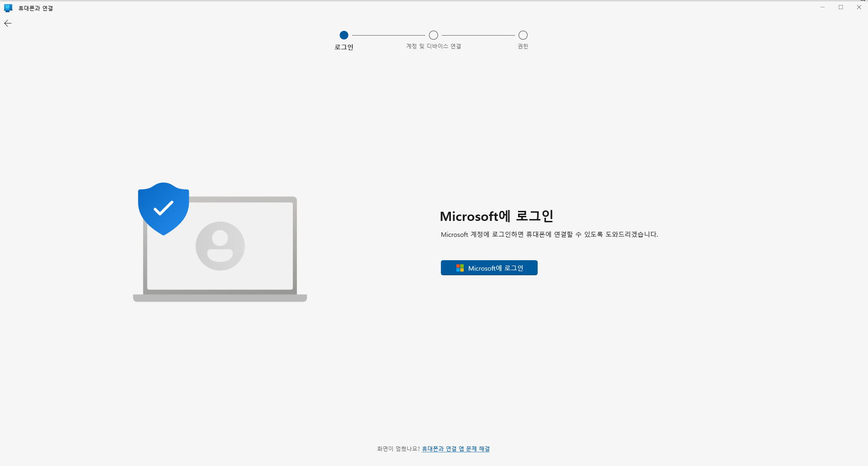Screen dimensions: 868x466
Task: Click the blue shield checkmark illustration
Action: [x=164, y=209]
